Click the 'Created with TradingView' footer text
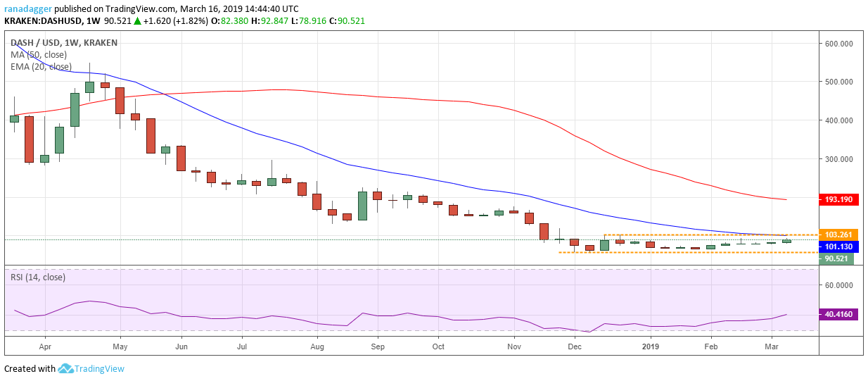This screenshot has width=868, height=381. click(x=64, y=368)
